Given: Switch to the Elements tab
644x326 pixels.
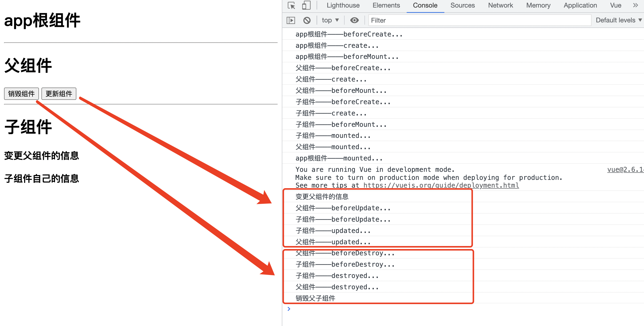Looking at the screenshot, I should click(386, 6).
